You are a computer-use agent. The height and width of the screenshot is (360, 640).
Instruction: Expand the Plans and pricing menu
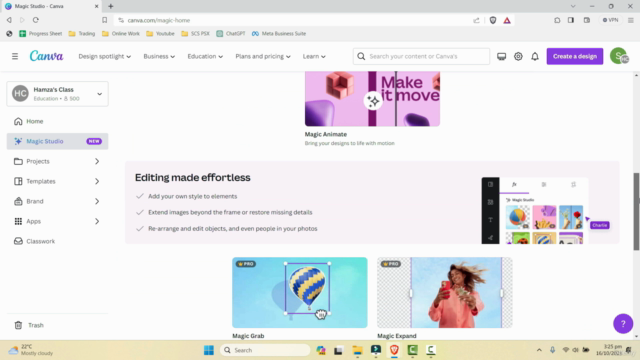(263, 56)
